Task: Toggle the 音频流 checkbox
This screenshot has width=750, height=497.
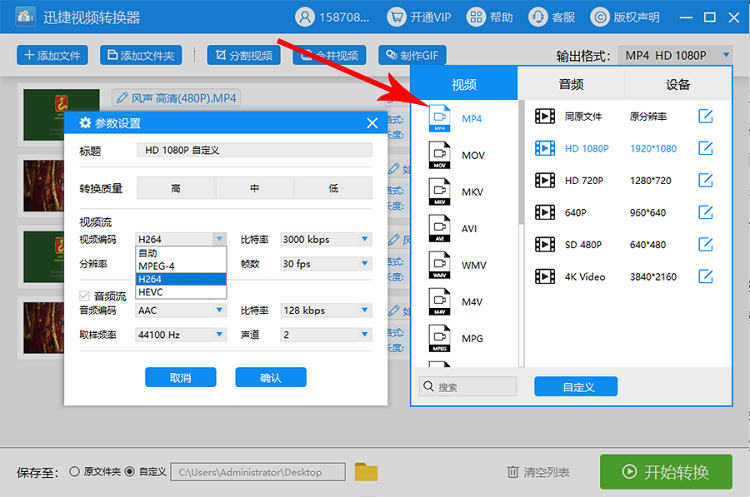Action: click(85, 296)
